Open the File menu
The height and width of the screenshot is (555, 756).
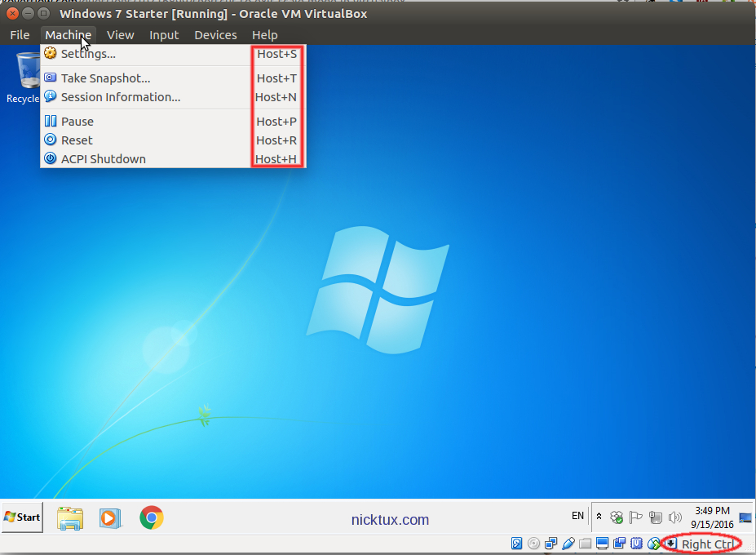click(20, 35)
